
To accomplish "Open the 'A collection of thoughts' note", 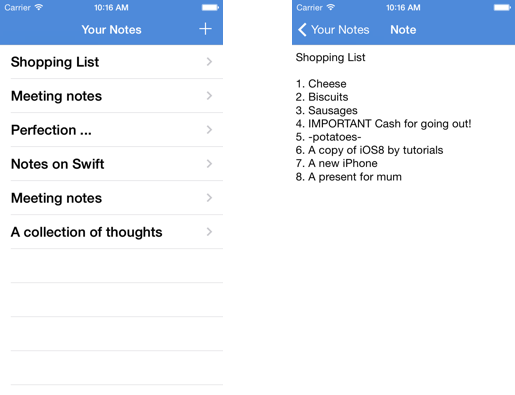I will (111, 232).
